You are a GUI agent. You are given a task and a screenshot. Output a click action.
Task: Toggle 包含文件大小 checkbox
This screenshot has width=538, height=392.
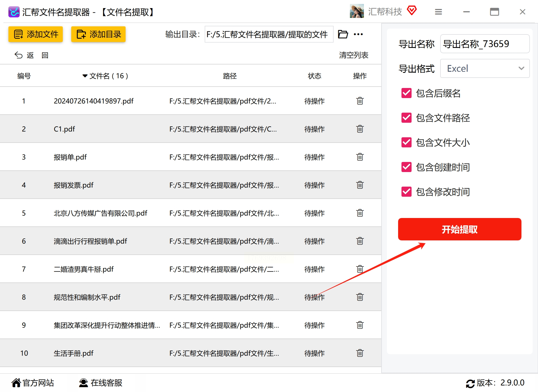407,142
